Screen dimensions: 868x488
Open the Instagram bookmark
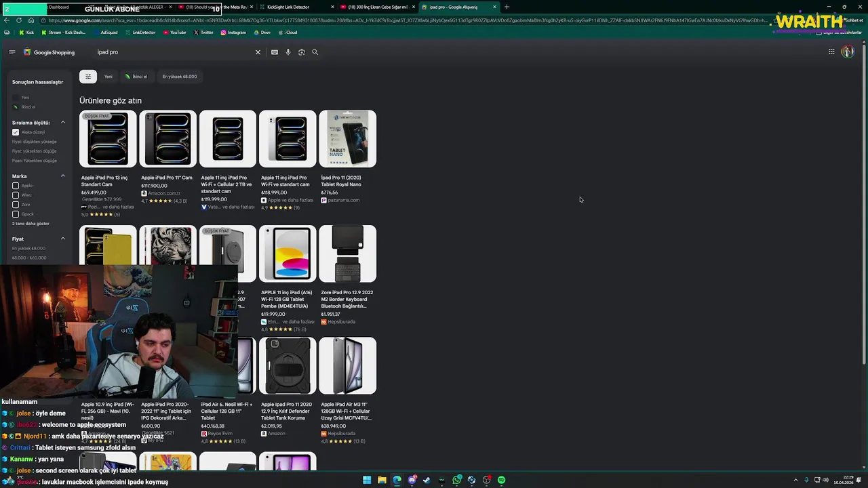click(233, 33)
